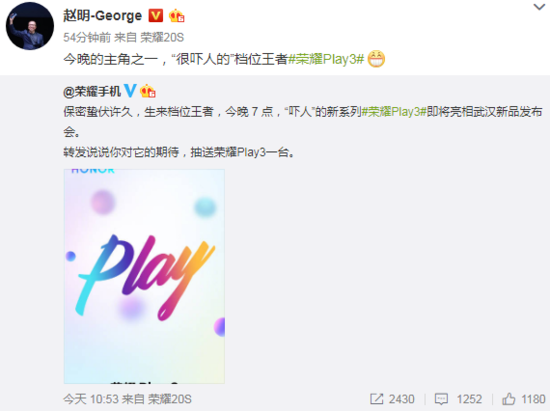Image resolution: width=550 pixels, height=411 pixels.
Task: Open the post options chevron menu
Action: pos(539,7)
